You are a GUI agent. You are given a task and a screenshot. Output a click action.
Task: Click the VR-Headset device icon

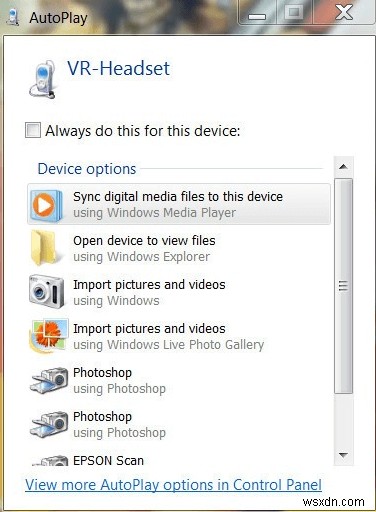(x=42, y=79)
